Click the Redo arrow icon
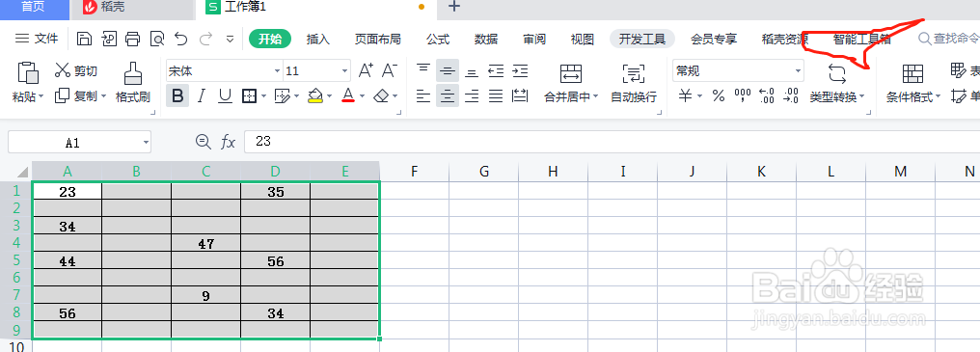This screenshot has width=980, height=352. [205, 40]
